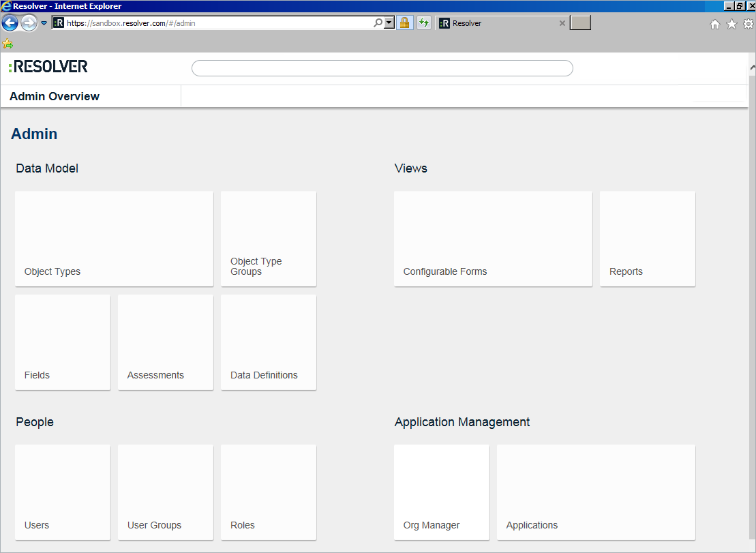This screenshot has width=756, height=553.
Task: Open the browser Tools gear icon
Action: [x=749, y=24]
